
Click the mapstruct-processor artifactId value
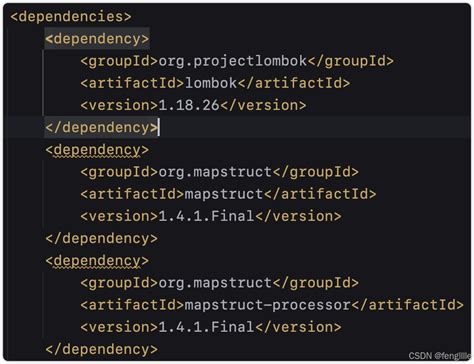click(267, 305)
